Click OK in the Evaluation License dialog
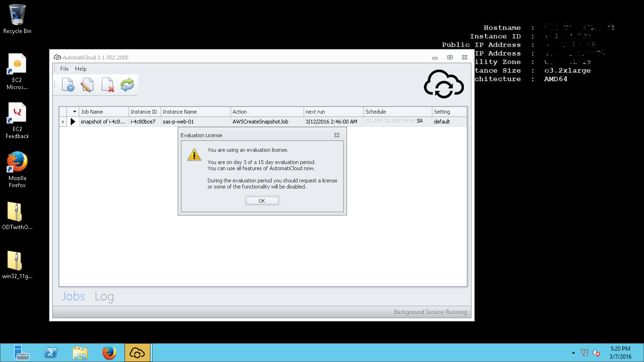 [262, 201]
